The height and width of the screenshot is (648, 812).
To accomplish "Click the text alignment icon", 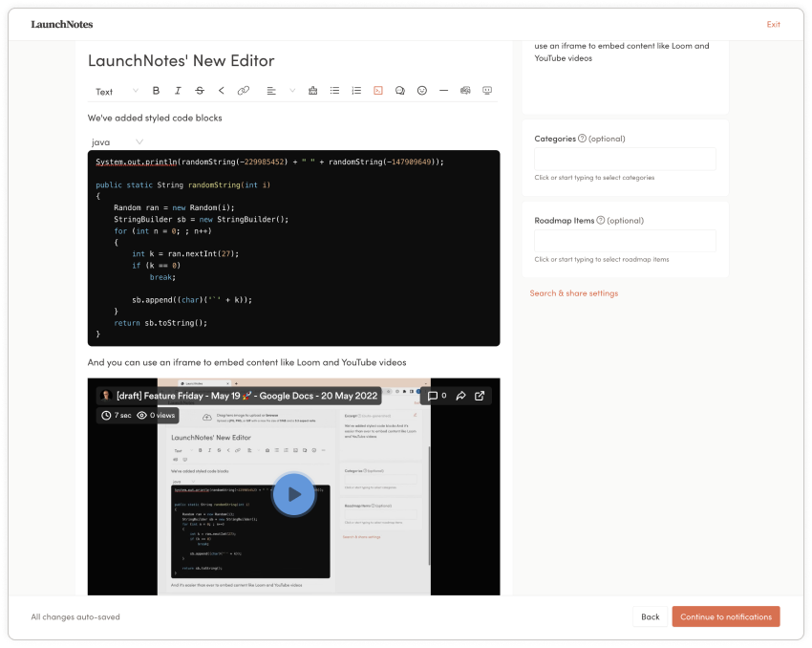I will click(271, 91).
